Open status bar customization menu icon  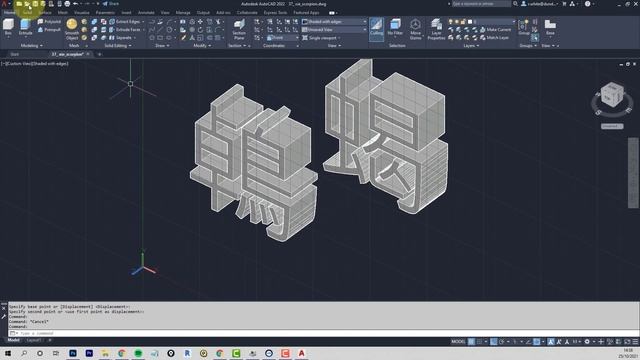[635, 342]
